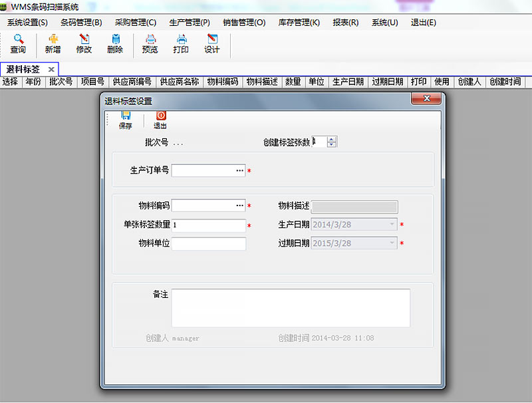Viewport: 532px width, 403px height.
Task: Open the 过期日期 date dropdown
Action: pyautogui.click(x=391, y=243)
